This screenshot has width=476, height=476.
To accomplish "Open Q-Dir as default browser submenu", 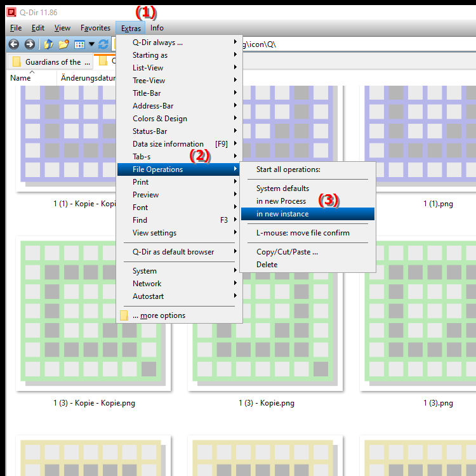I will click(x=178, y=252).
